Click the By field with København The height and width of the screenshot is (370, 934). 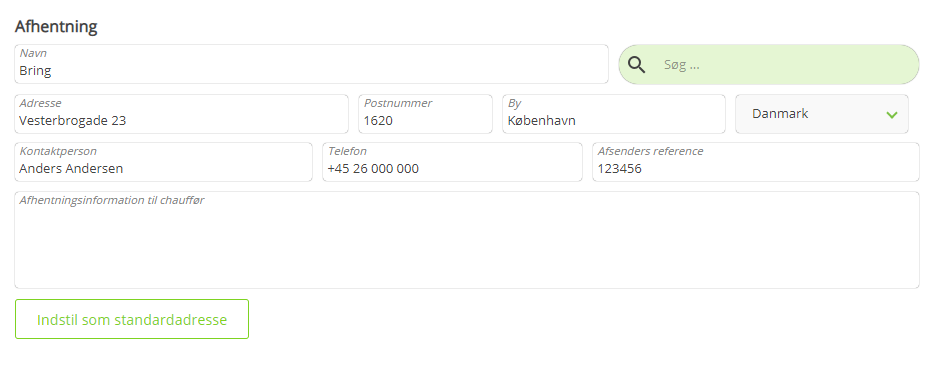[614, 114]
